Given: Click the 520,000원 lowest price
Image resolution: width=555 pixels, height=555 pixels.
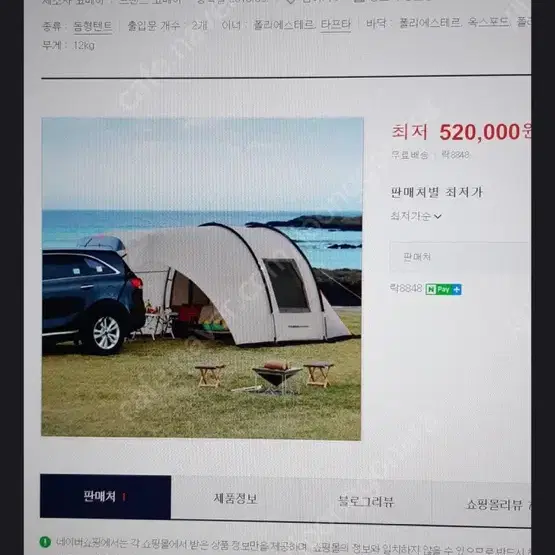Looking at the screenshot, I should tap(485, 132).
